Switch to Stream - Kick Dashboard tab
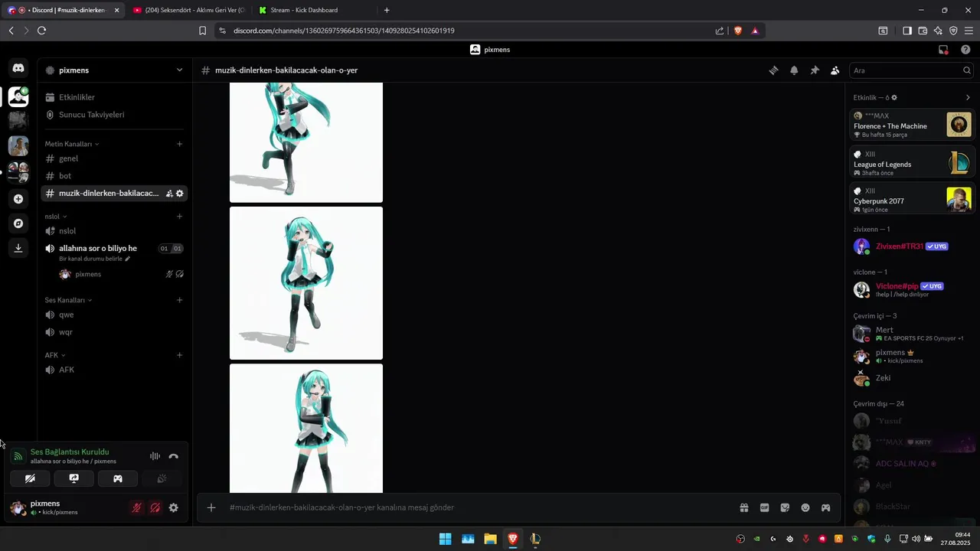This screenshot has height=551, width=980. click(314, 10)
